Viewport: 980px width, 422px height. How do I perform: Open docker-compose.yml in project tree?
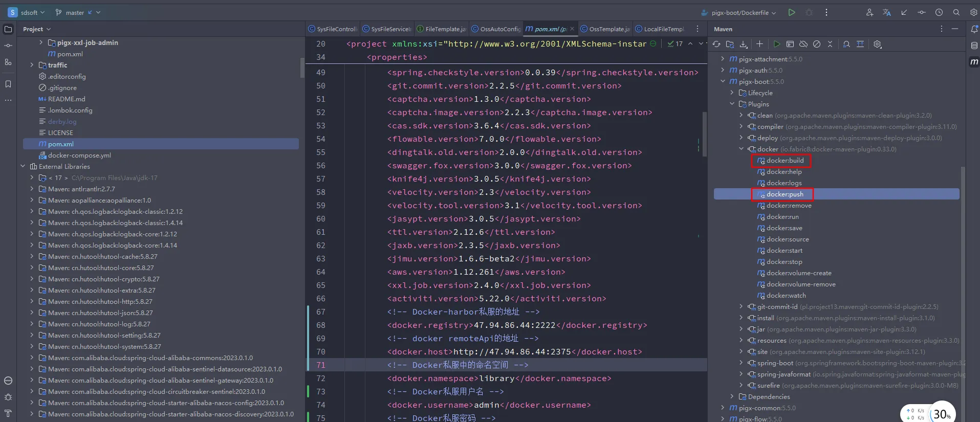coord(79,156)
